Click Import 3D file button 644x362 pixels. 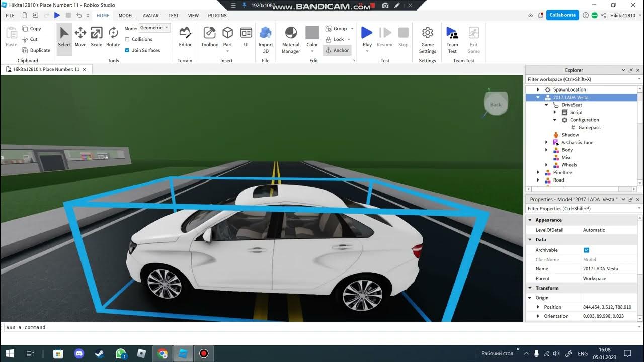[266, 39]
